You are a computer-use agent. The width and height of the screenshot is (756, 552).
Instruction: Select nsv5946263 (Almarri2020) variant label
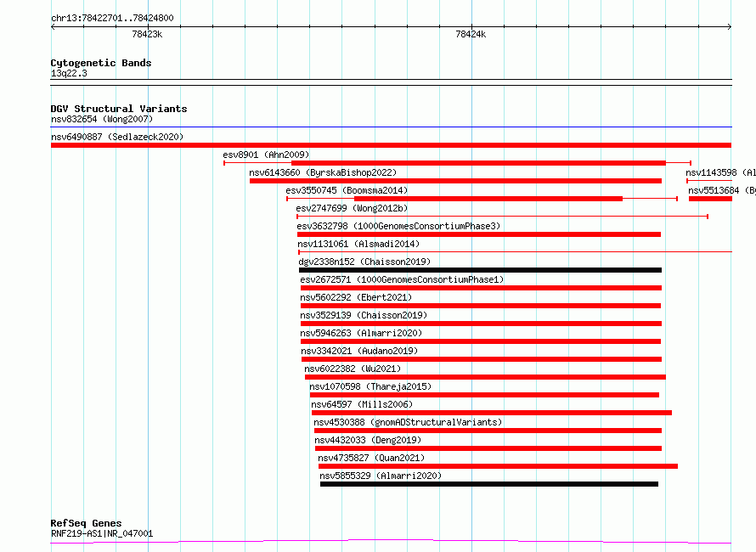point(361,333)
